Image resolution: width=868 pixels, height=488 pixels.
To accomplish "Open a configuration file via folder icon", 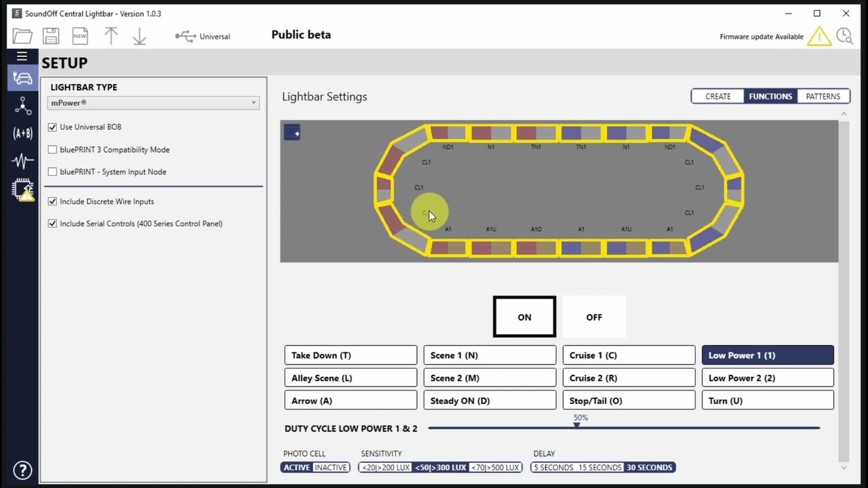I will (22, 36).
